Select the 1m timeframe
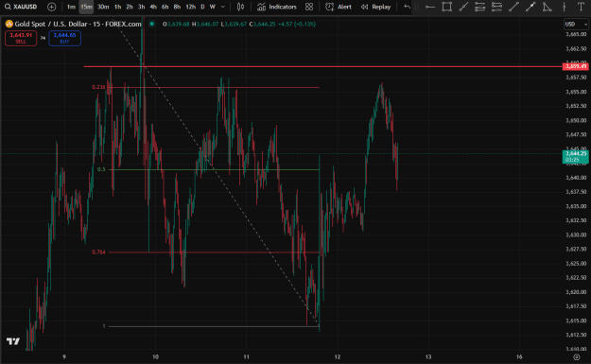 tap(71, 7)
